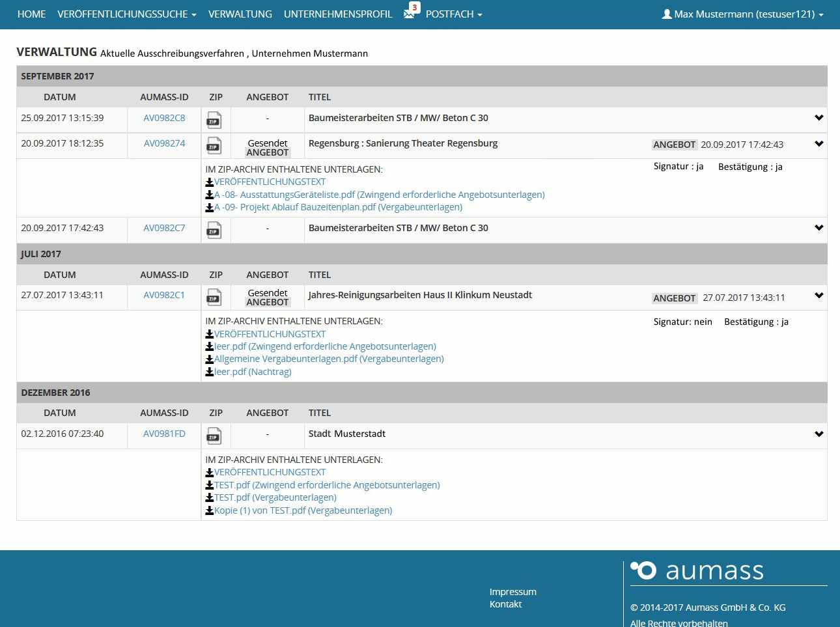Open Kontakt link in footer
This screenshot has height=627, width=840.
coord(506,604)
